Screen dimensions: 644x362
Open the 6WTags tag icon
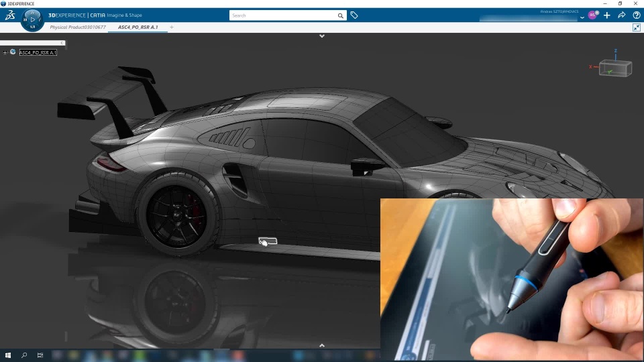(354, 15)
